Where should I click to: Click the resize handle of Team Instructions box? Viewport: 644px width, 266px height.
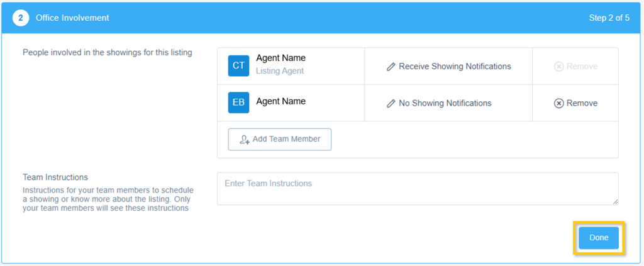(x=615, y=201)
